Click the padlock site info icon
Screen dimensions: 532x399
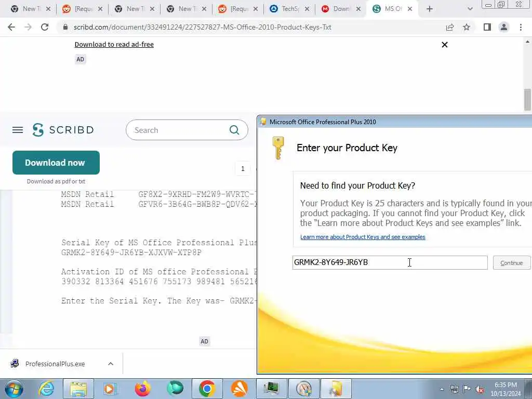coord(65,27)
